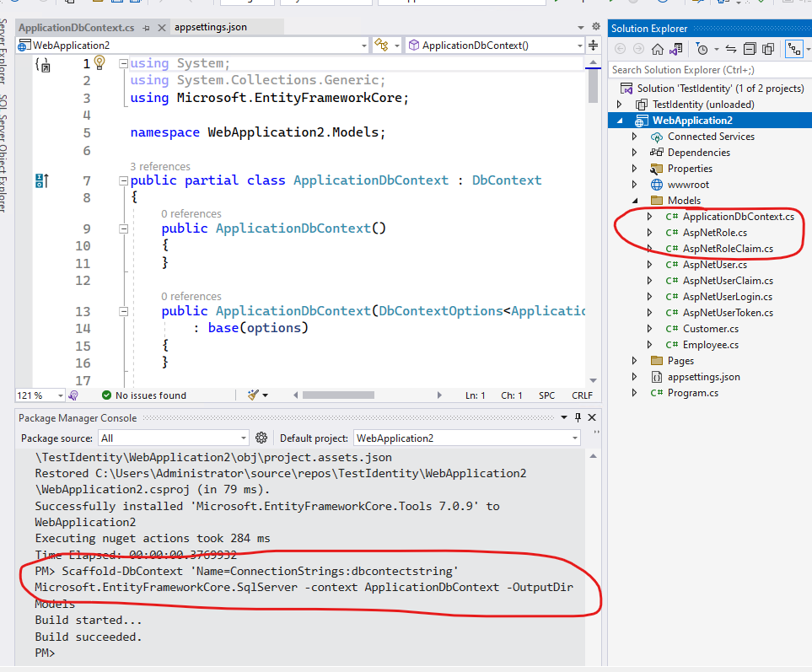Close the ApplicationDbContext.cs tab
Screen dimensions: 812x672
pos(162,28)
